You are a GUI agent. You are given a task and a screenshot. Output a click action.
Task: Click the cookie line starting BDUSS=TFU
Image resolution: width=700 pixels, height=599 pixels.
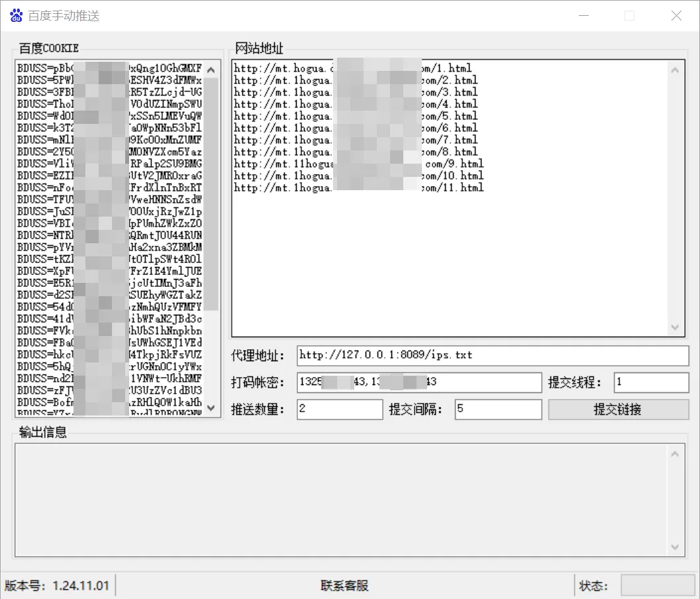(x=110, y=199)
